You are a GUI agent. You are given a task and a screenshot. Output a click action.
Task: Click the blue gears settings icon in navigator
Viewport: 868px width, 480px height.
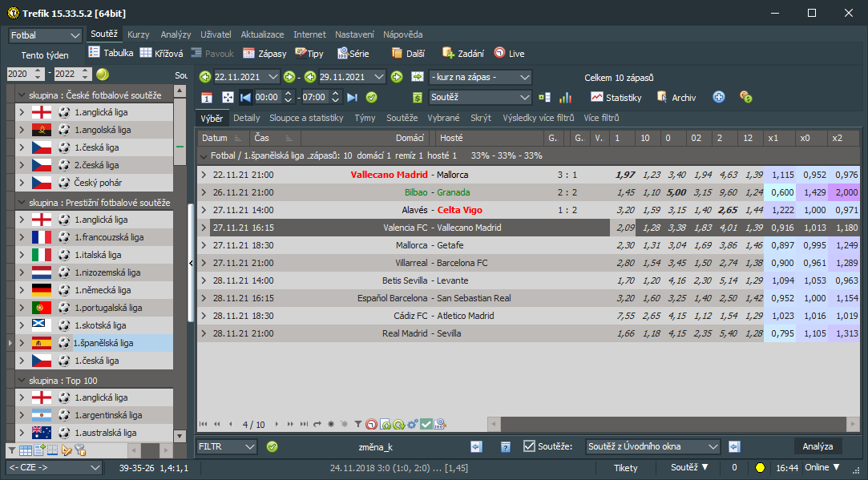413,425
